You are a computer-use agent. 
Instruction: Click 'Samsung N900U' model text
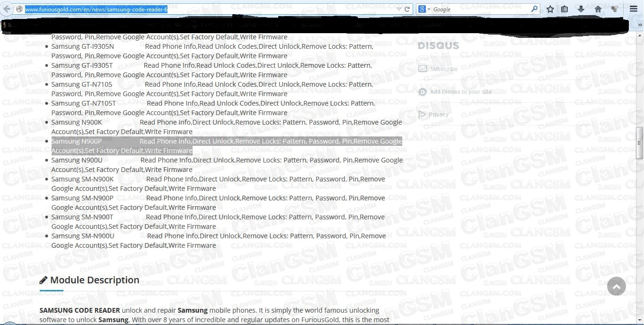point(77,160)
